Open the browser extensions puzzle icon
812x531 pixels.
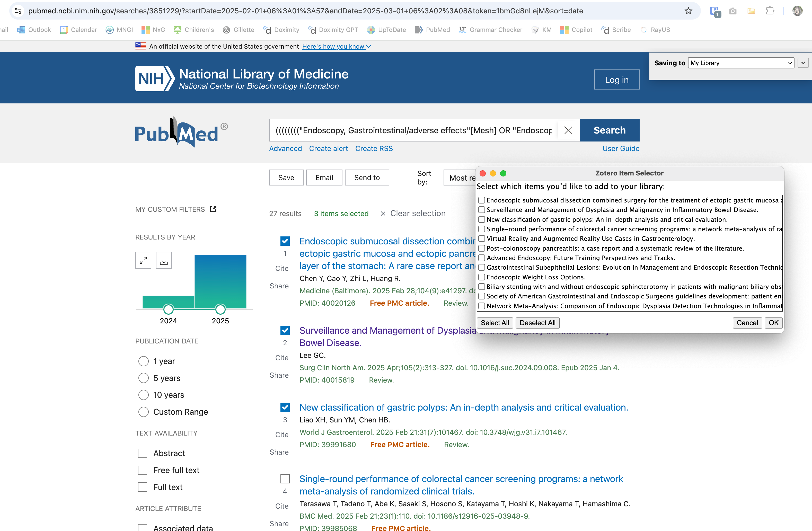(770, 11)
